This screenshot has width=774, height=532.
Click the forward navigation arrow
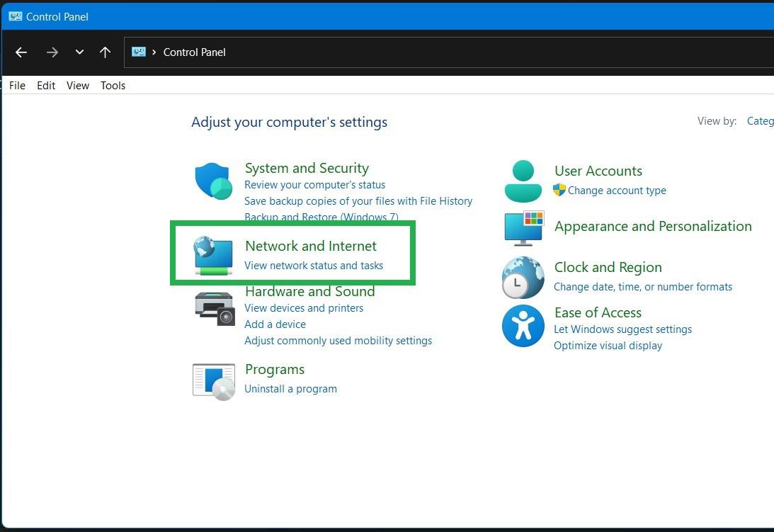coord(52,52)
